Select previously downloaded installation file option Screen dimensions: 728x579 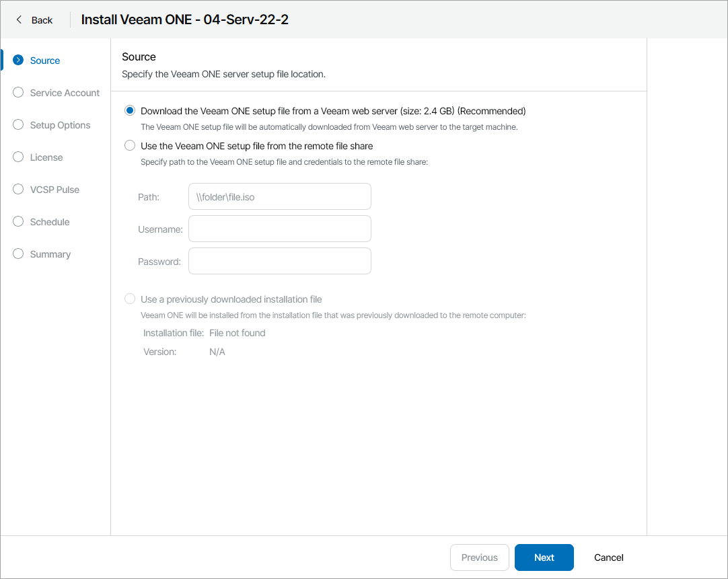(x=130, y=299)
